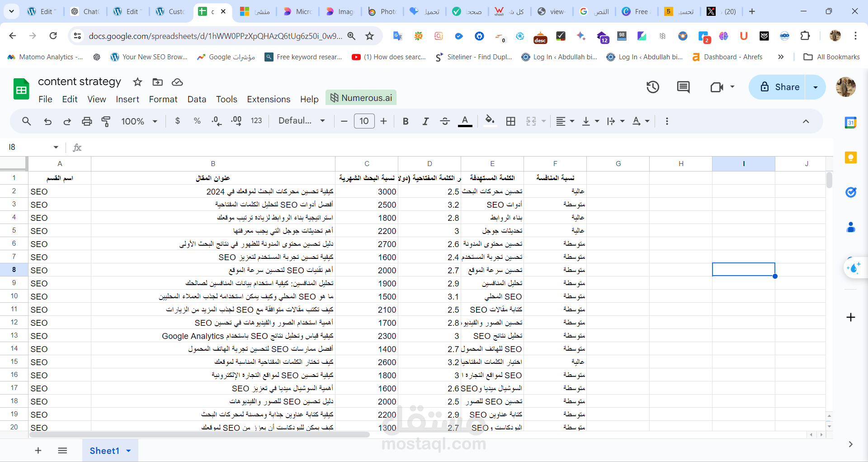Show the all sheets list
This screenshot has height=462, width=868.
pos(62,451)
